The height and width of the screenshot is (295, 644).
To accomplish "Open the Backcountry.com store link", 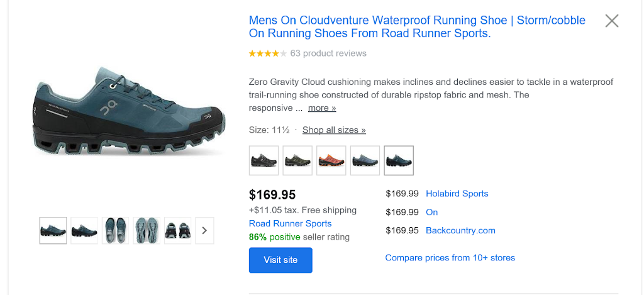I will click(x=460, y=231).
